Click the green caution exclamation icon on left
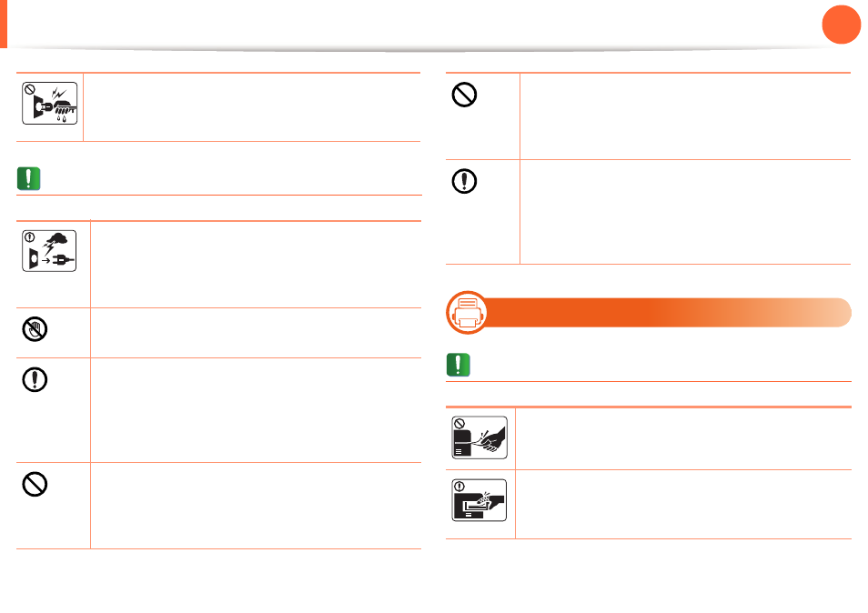The image size is (868, 613). [29, 178]
